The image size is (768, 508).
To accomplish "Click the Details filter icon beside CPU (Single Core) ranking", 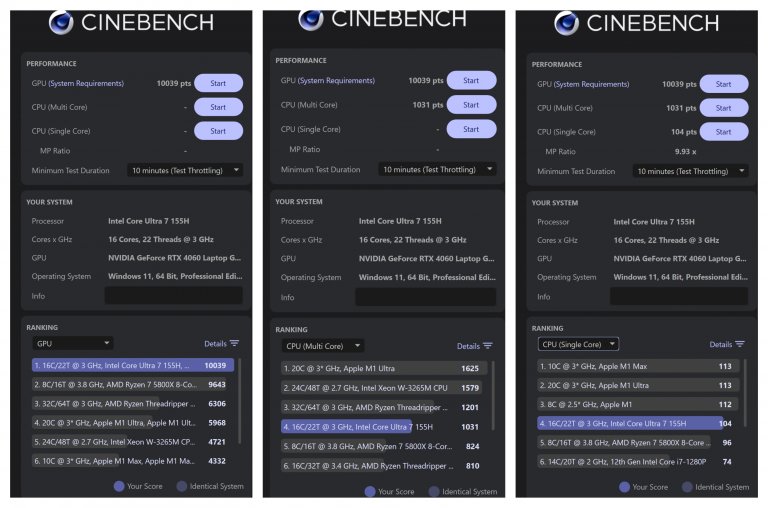I will pyautogui.click(x=740, y=344).
